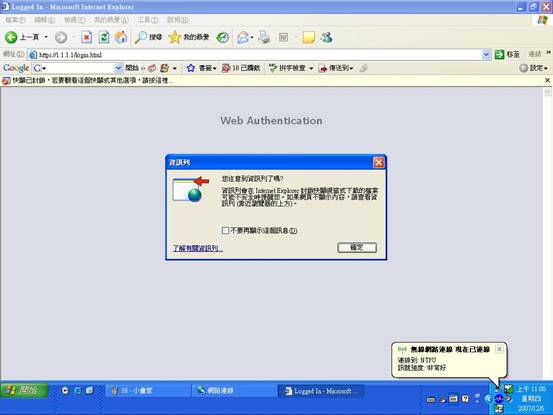Viewport: 553px width, 415px height.
Task: Expand the Google search box dropdown
Action: click(x=118, y=68)
